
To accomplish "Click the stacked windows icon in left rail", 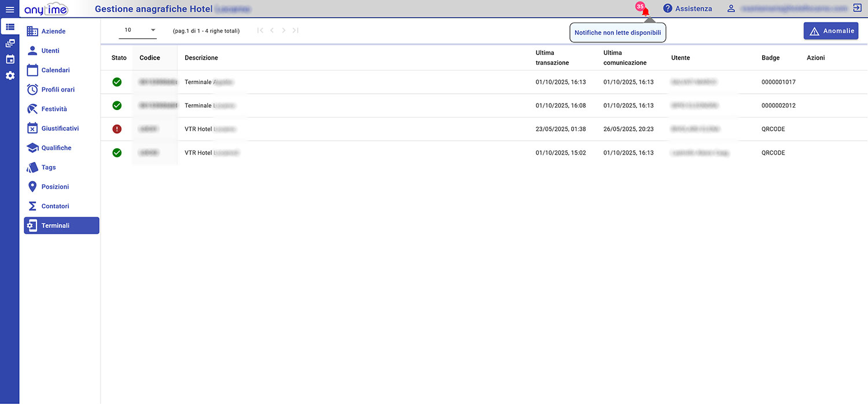I will (10, 43).
